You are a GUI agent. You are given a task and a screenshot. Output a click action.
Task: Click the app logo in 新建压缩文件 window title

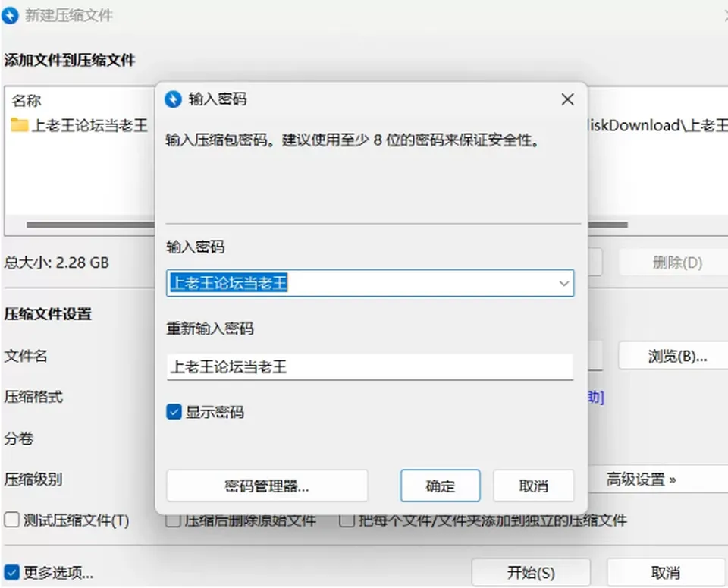click(10, 15)
